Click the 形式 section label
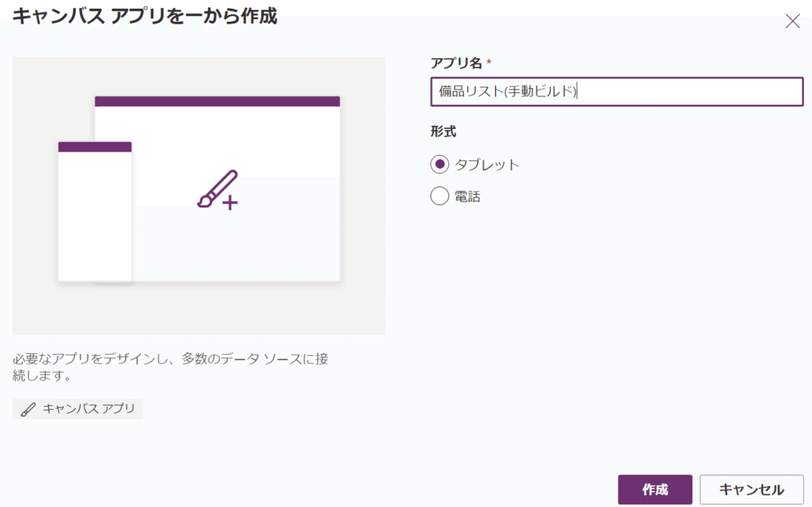 [x=442, y=131]
